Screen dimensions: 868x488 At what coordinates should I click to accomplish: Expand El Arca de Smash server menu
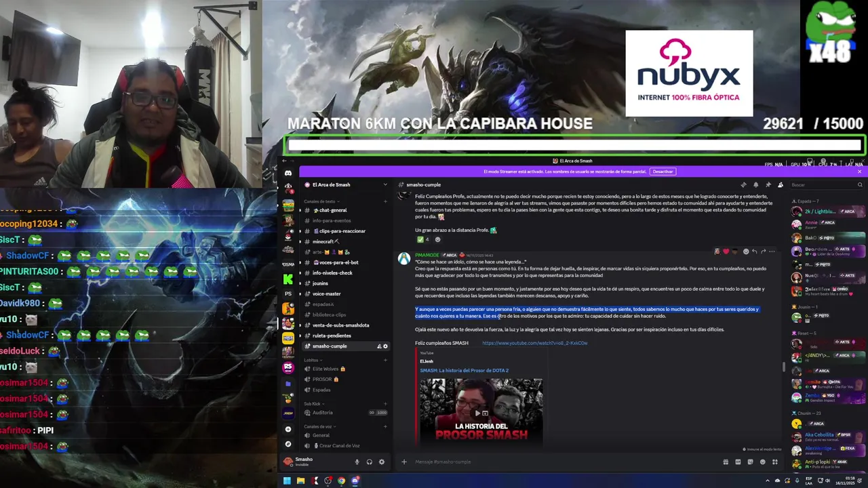[385, 184]
